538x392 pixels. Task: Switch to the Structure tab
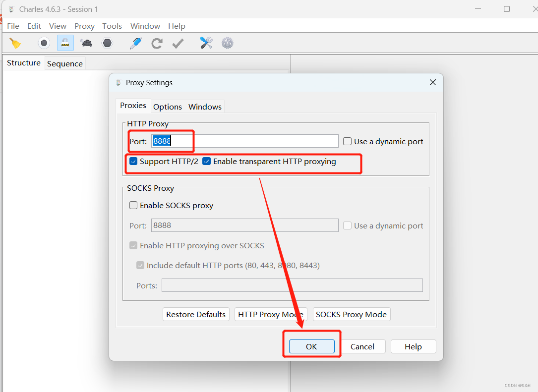[24, 63]
